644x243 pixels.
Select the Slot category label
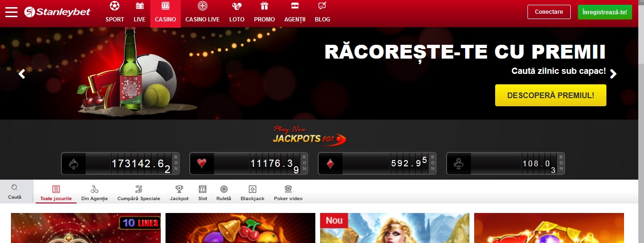[203, 198]
